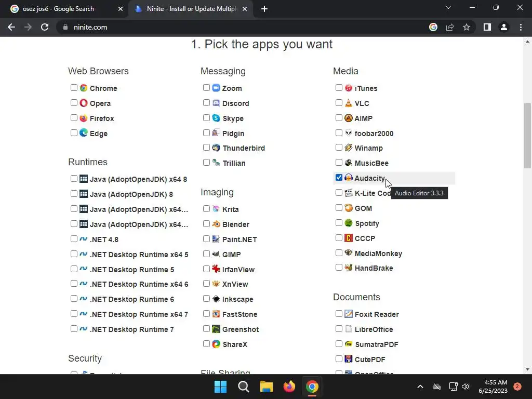
Task: Click the ShareX icon
Action: click(216, 344)
